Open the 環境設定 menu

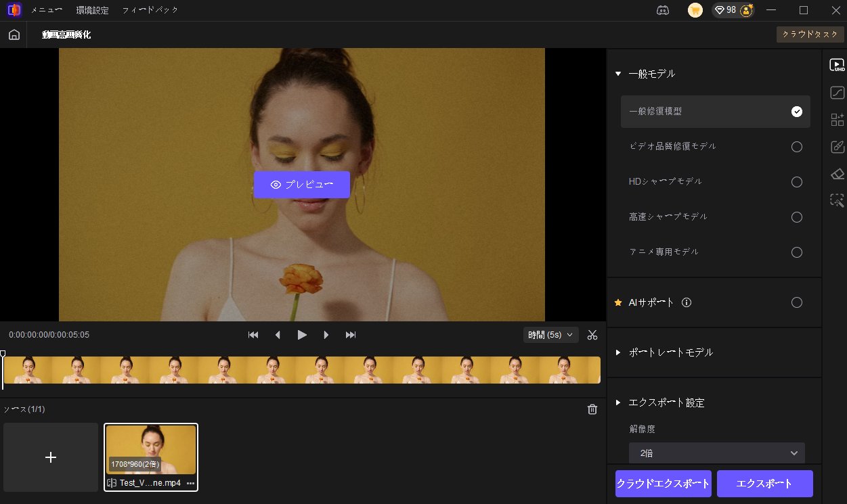93,10
